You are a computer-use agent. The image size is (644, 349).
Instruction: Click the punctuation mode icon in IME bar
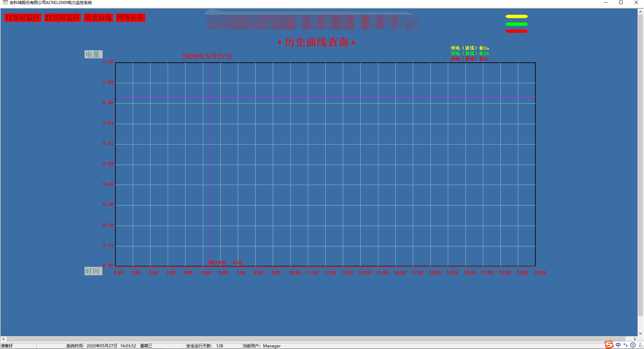coord(625,345)
